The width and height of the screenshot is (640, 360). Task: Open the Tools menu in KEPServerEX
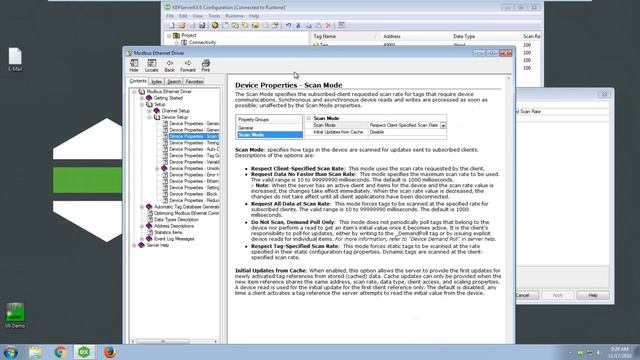(214, 16)
